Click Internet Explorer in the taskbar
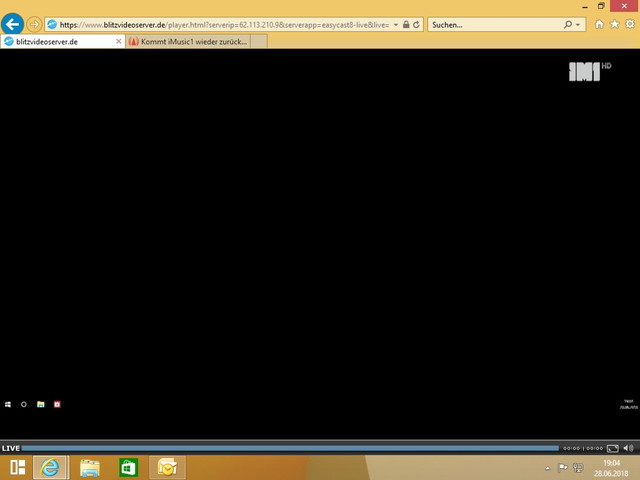 (51, 467)
